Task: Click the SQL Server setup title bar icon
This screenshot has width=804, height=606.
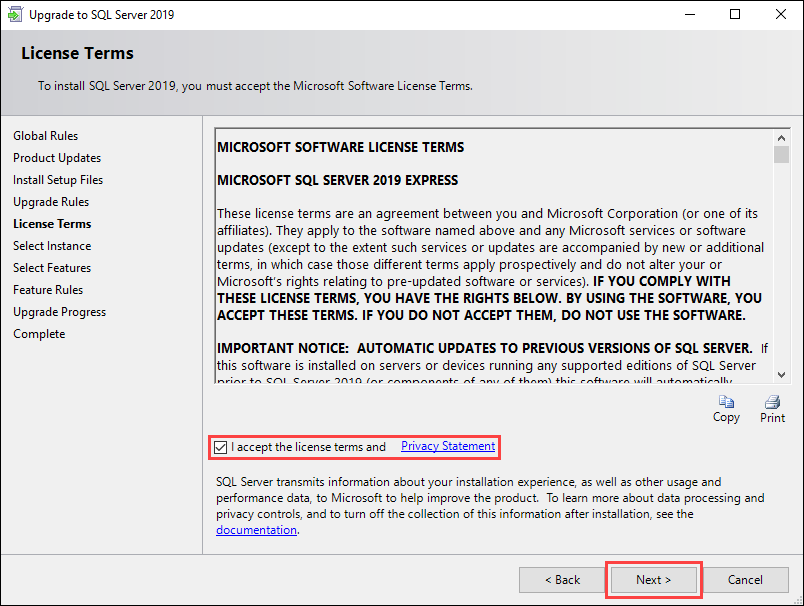Action: [14, 15]
